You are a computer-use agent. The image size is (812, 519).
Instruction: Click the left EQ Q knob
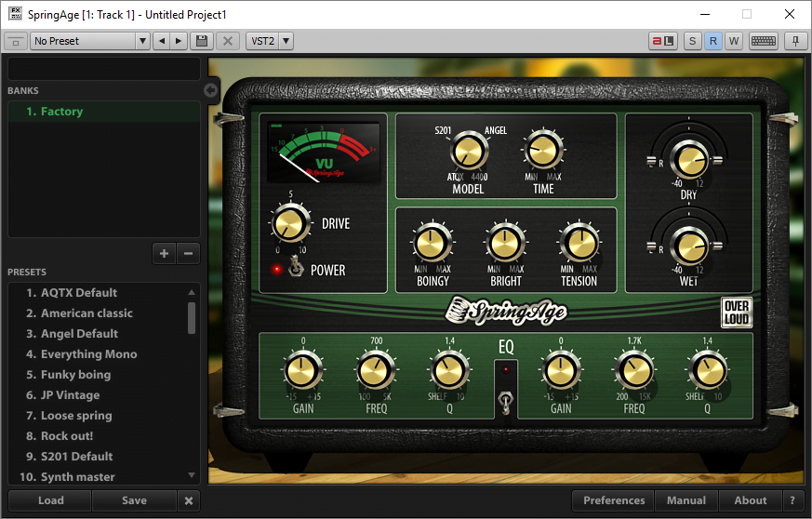click(449, 371)
